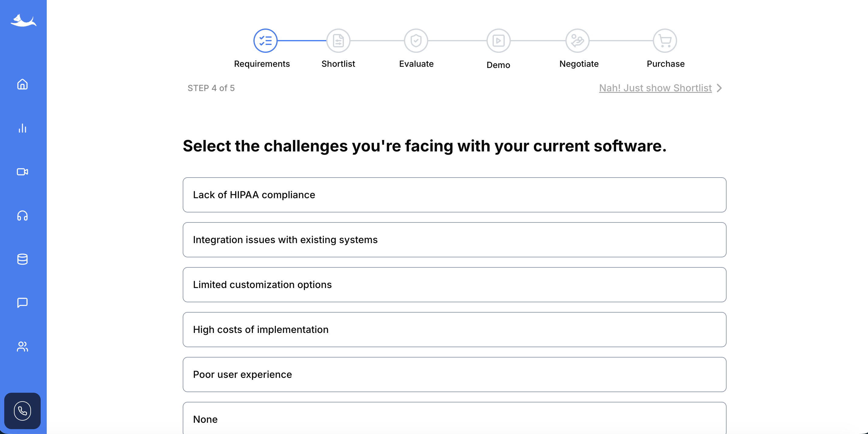The image size is (868, 434).
Task: Click the Demo play icon in stepper
Action: 498,40
